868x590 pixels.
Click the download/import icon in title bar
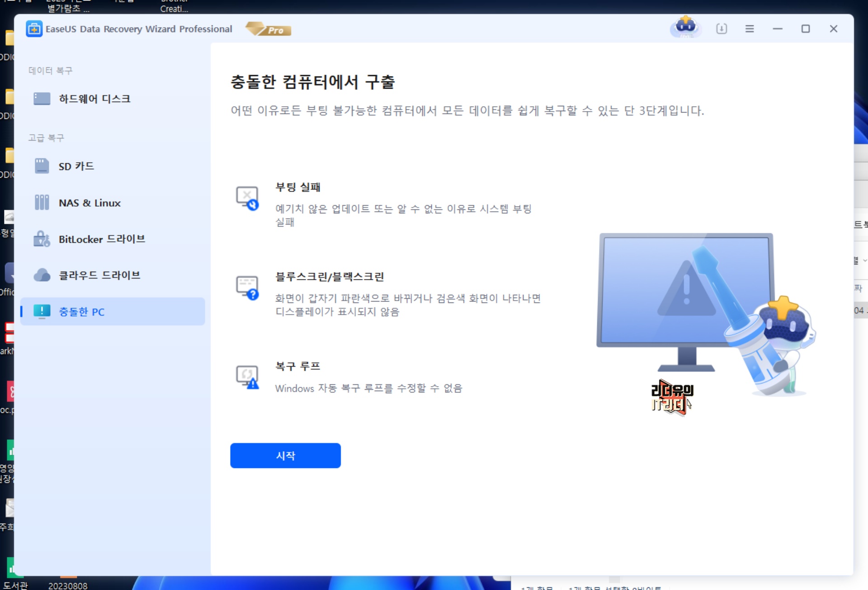(x=722, y=29)
